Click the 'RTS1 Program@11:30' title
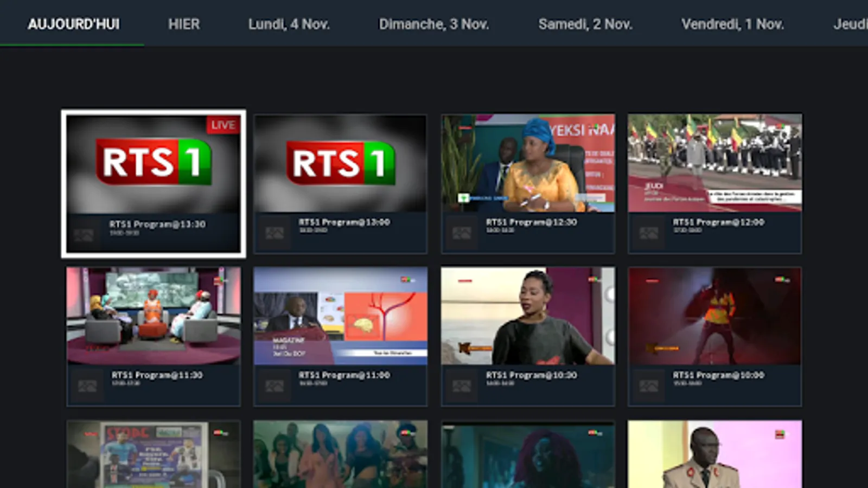 157,375
